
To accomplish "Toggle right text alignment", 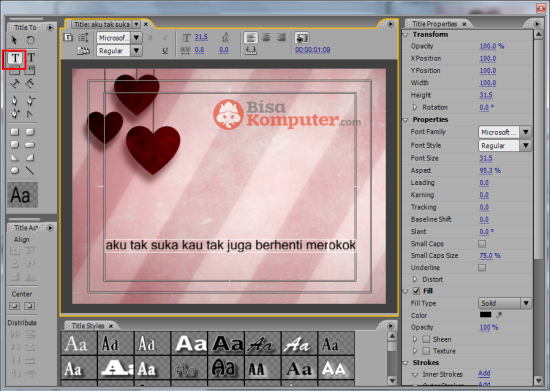I will [281, 37].
